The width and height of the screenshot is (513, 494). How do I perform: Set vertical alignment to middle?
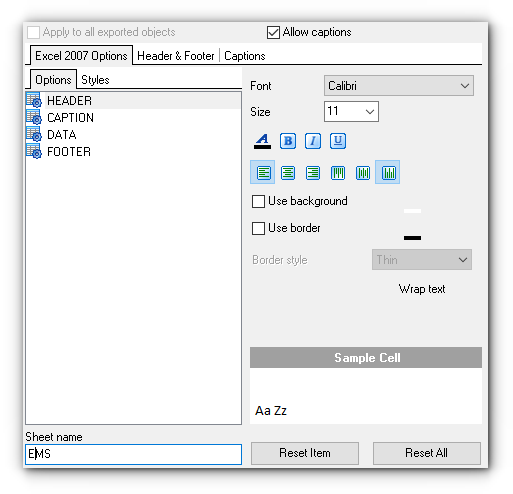363,173
